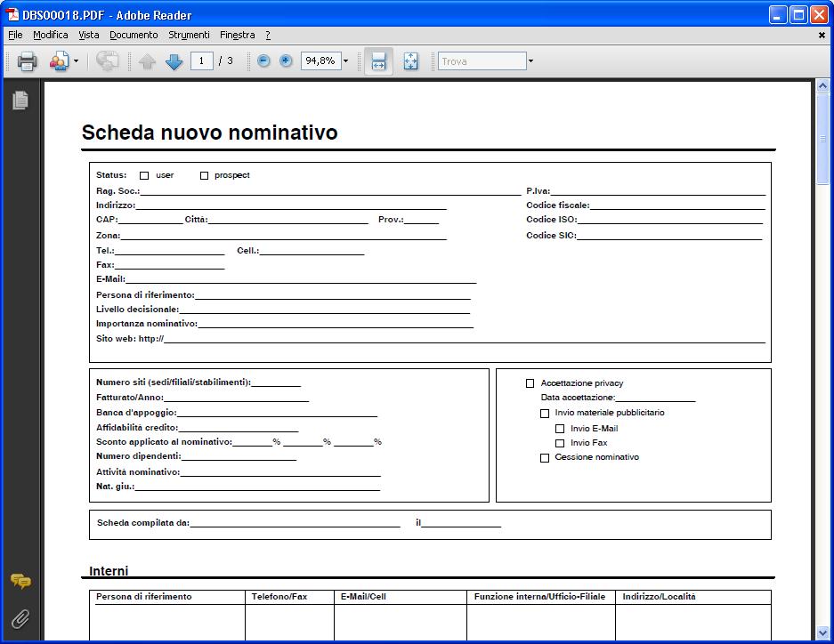Go to the previous page arrow

[148, 61]
